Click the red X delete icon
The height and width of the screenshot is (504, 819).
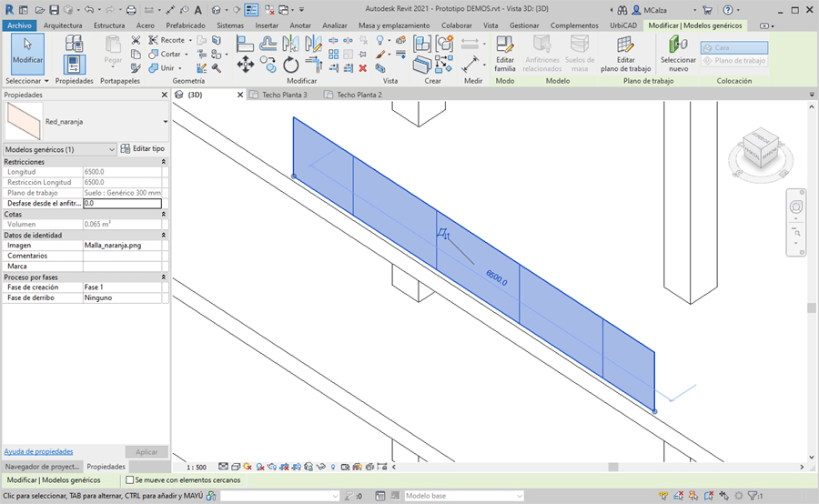(363, 67)
